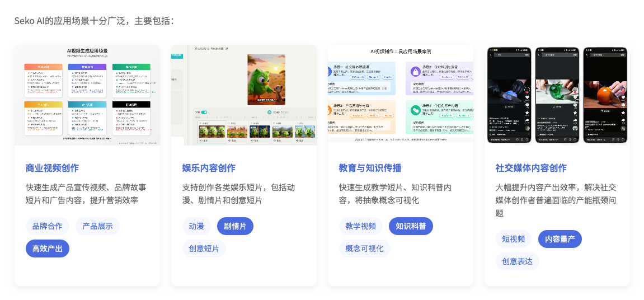Open the 娱乐内容创作 title link
The width and height of the screenshot is (644, 300).
click(x=209, y=168)
